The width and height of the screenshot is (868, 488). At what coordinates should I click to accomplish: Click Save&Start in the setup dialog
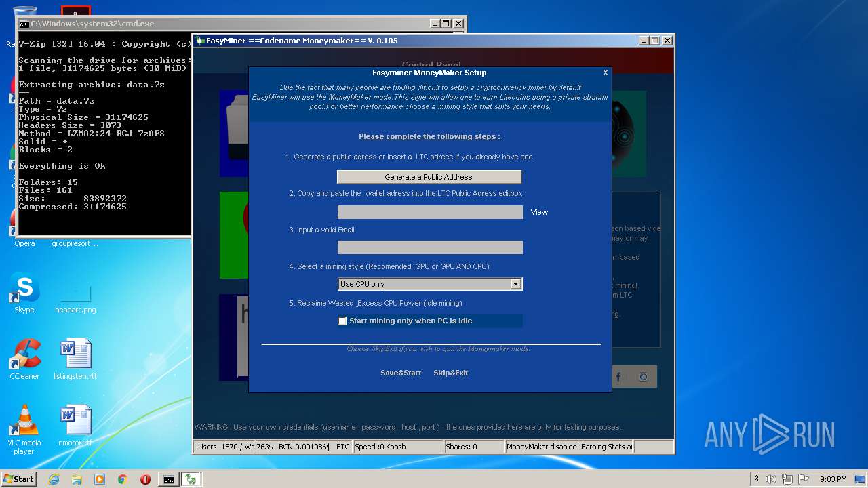[x=401, y=373]
